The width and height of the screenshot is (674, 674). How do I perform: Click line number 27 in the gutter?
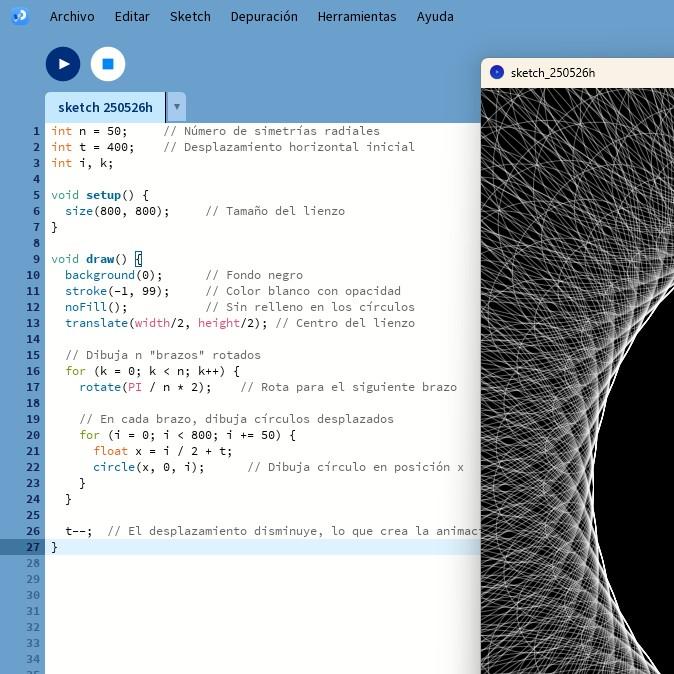click(x=33, y=547)
